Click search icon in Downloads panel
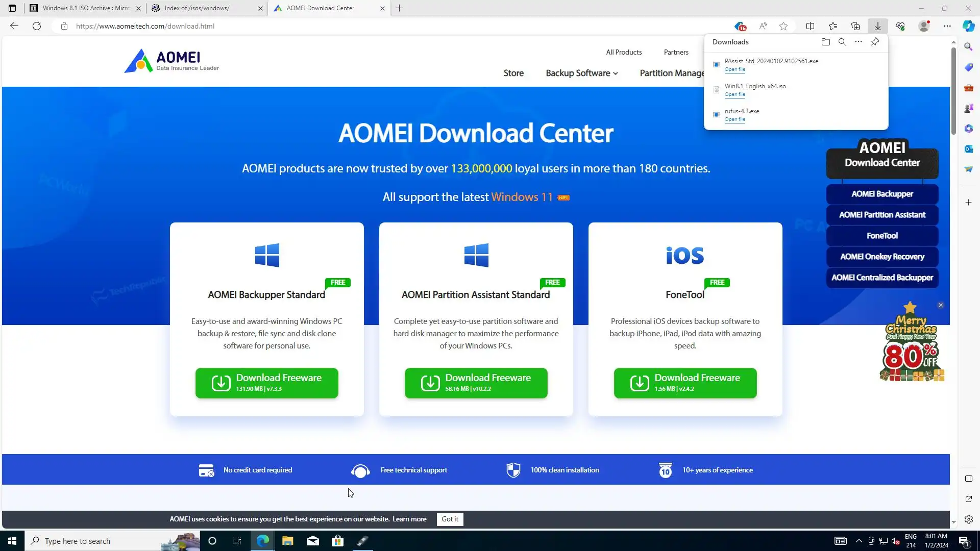Screen dimensions: 980x551 pyautogui.click(x=842, y=42)
